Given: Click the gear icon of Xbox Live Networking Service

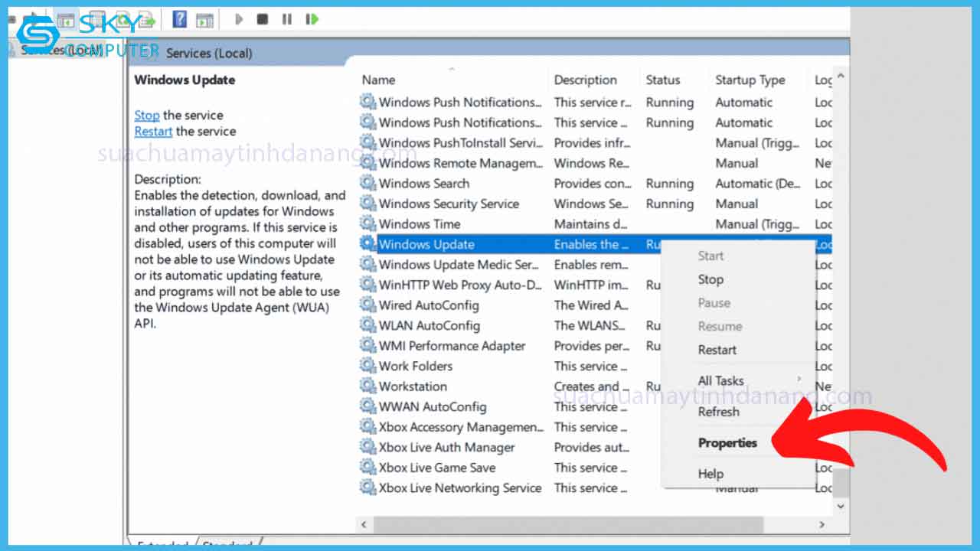Looking at the screenshot, I should pyautogui.click(x=368, y=487).
